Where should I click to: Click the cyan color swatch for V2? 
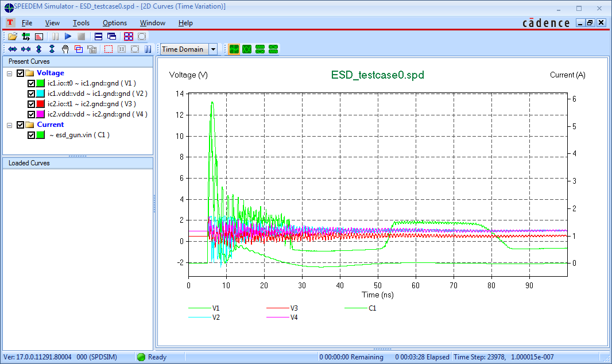(x=41, y=94)
